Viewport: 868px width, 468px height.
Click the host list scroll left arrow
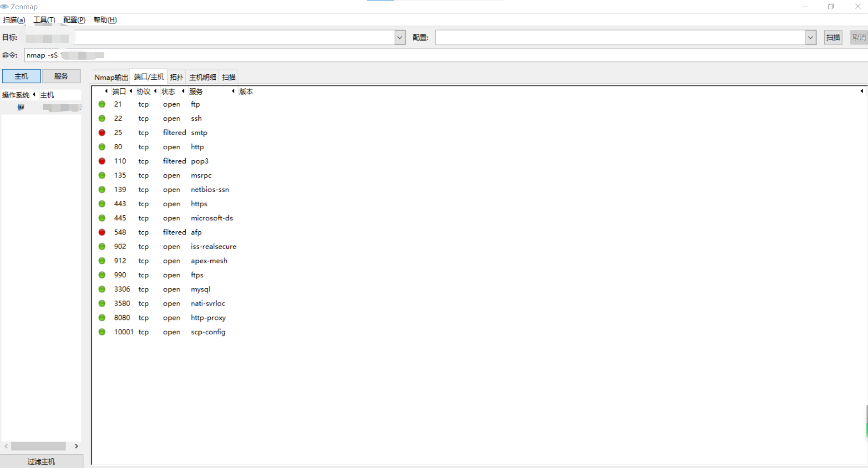click(6, 446)
